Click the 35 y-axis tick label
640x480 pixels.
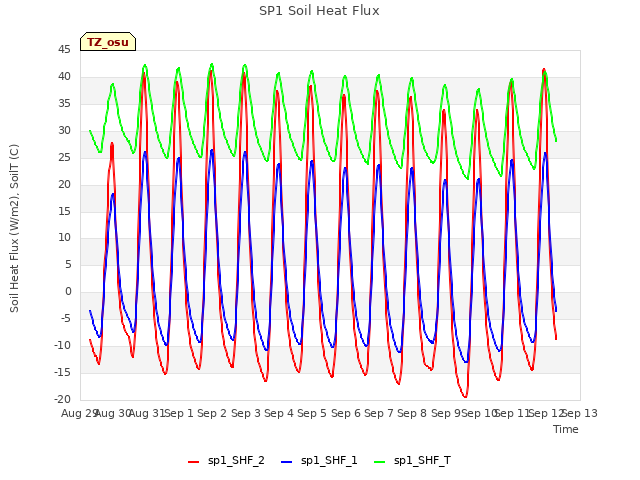(64, 104)
